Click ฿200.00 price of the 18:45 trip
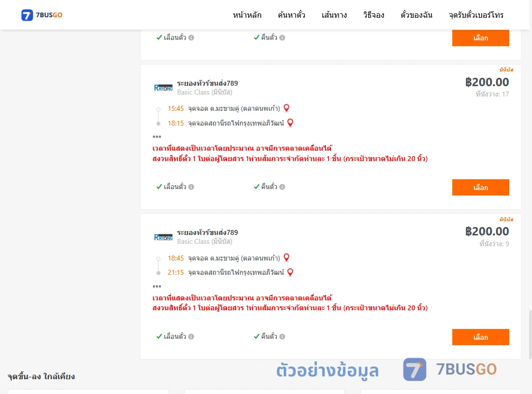The width and height of the screenshot is (532, 394). [487, 231]
